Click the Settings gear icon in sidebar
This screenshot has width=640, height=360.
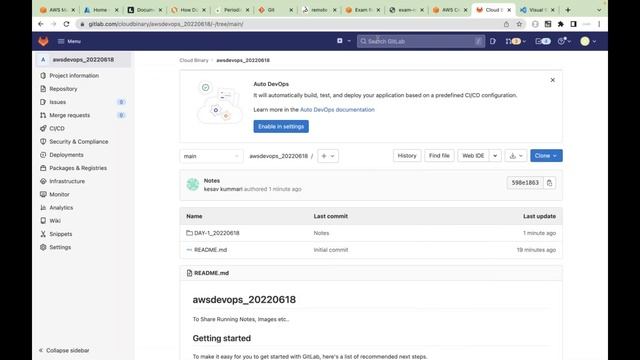click(43, 247)
